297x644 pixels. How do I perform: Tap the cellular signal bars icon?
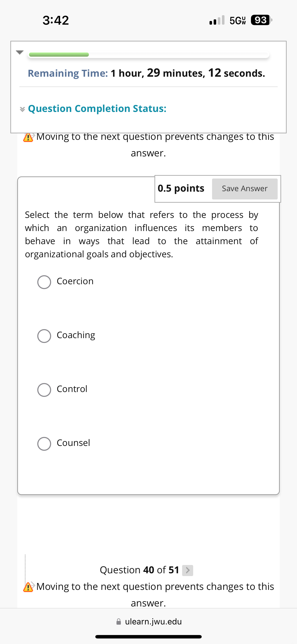(x=217, y=20)
